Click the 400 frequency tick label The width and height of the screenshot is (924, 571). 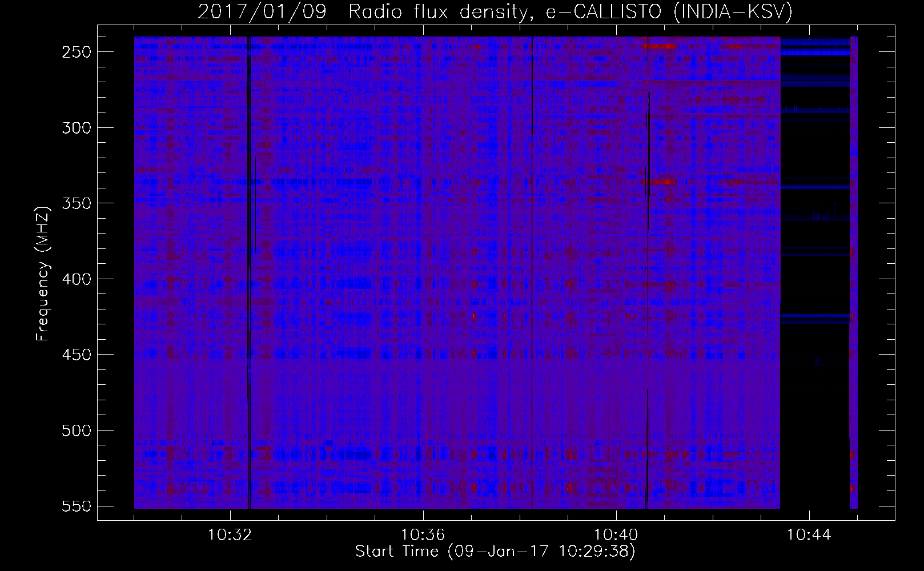pyautogui.click(x=77, y=279)
